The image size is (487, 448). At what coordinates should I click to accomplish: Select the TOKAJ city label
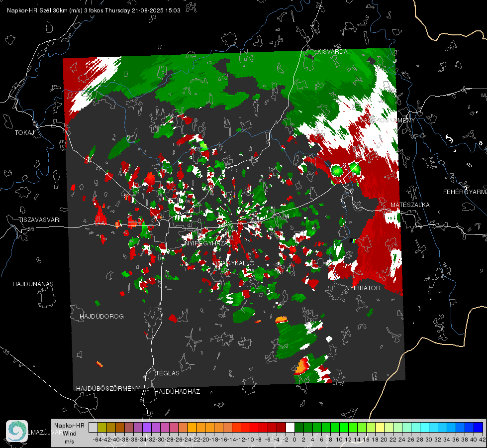coord(24,133)
